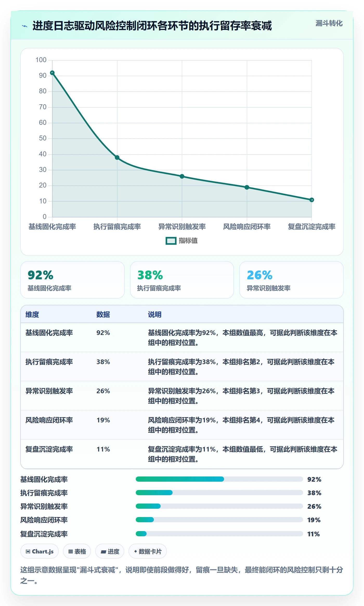364x606 pixels.
Task: Click table cell 11% in 复盘沉淀完成率 row
Action: (x=103, y=449)
